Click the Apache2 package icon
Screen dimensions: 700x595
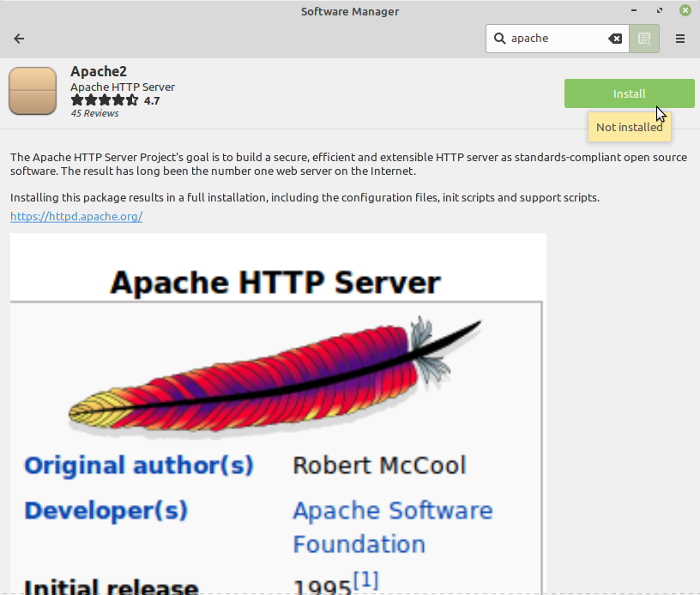coord(33,91)
